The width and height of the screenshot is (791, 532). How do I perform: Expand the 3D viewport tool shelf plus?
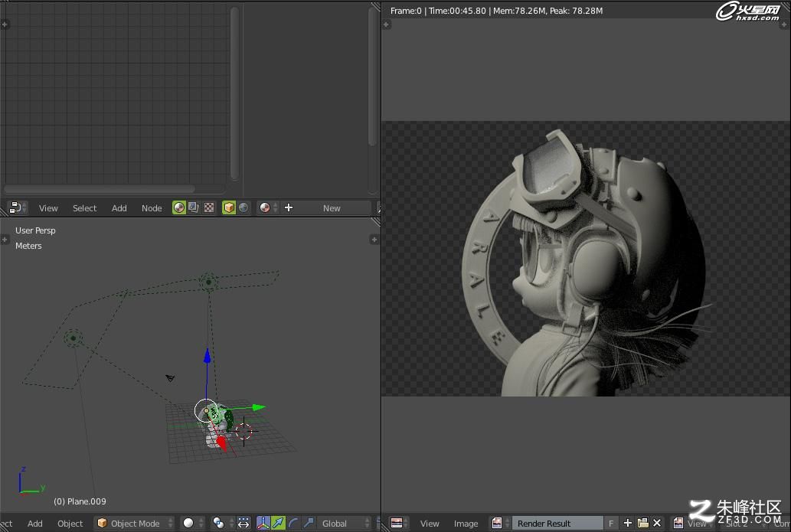point(5,240)
